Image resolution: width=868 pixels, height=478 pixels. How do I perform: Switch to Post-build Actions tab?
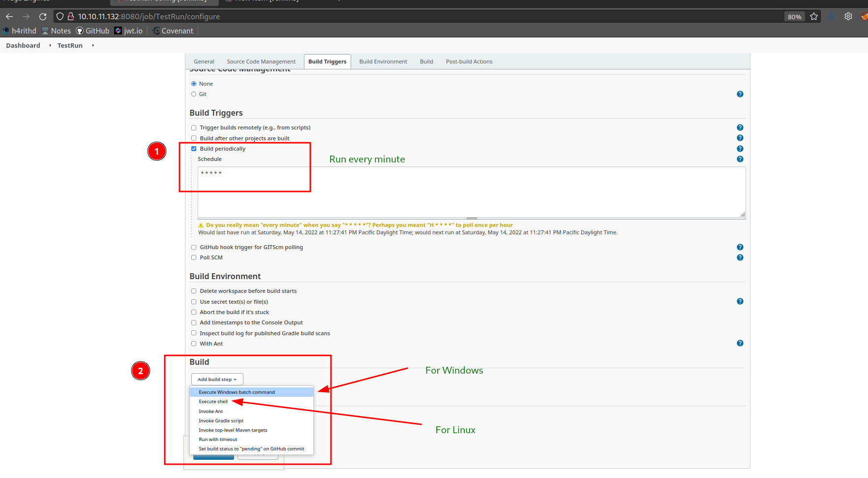click(469, 62)
